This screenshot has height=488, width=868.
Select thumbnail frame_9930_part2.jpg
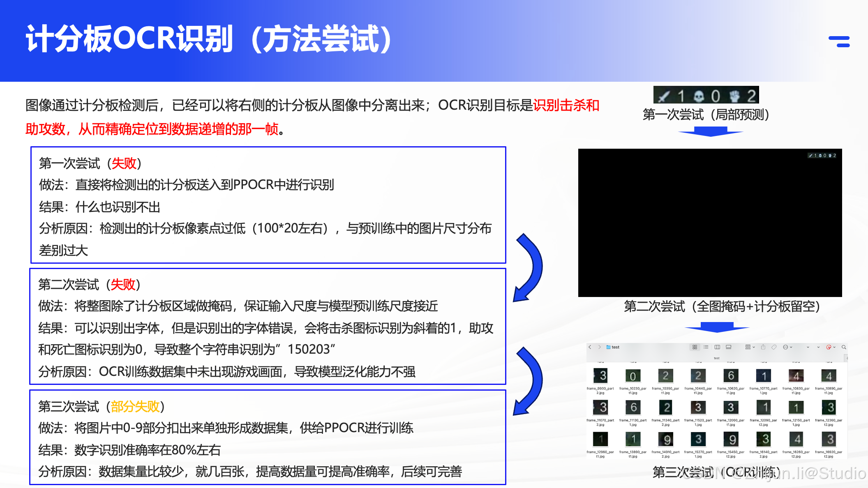click(600, 375)
